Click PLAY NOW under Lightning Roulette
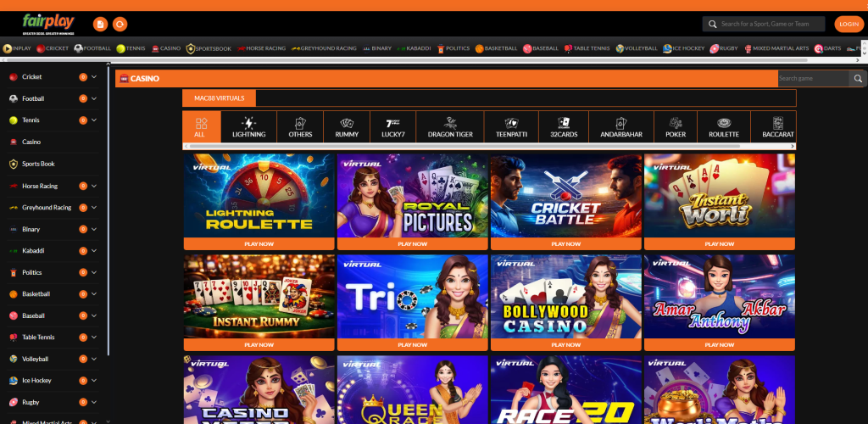 [259, 244]
